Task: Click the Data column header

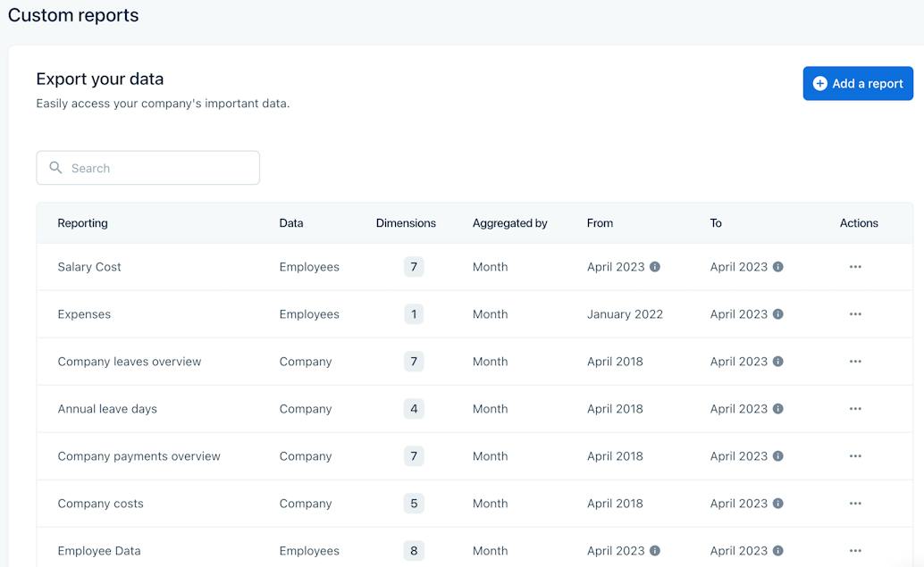Action: click(291, 223)
